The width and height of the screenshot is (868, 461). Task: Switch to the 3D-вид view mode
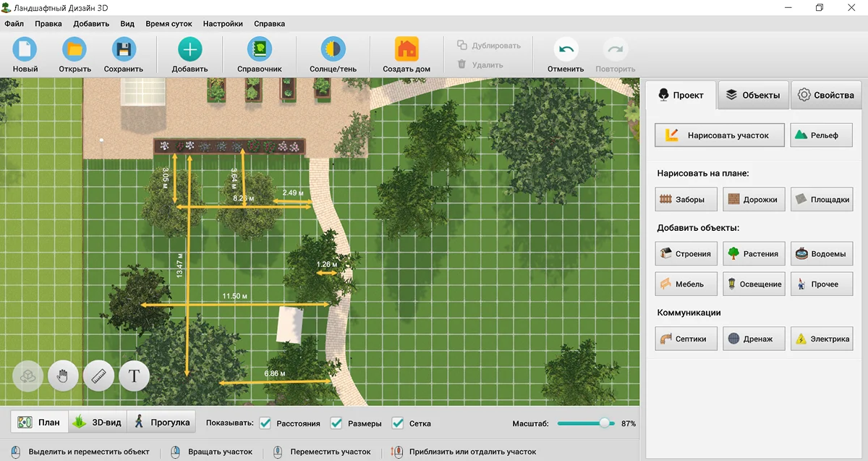click(x=98, y=423)
